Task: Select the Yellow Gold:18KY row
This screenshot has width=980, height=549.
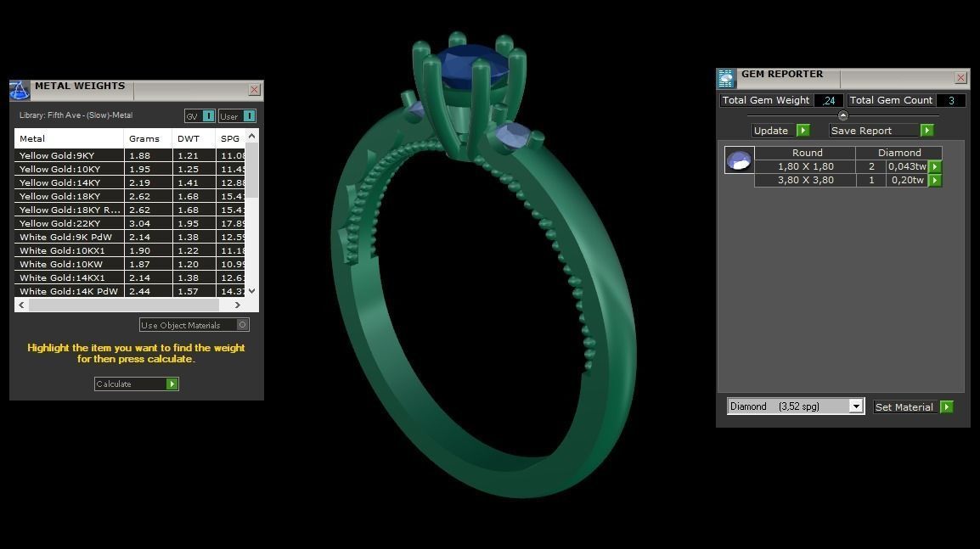Action: pyautogui.click(x=130, y=196)
